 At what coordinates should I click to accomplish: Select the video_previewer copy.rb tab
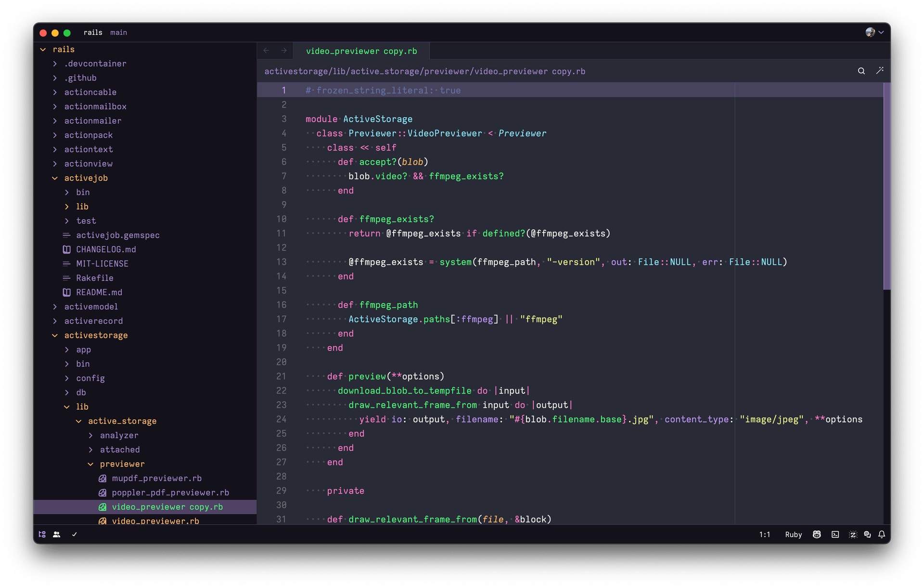click(361, 51)
